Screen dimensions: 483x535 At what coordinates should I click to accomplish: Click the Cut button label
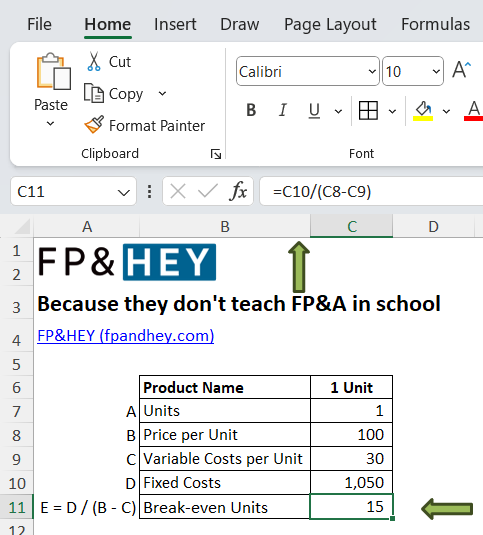click(120, 62)
